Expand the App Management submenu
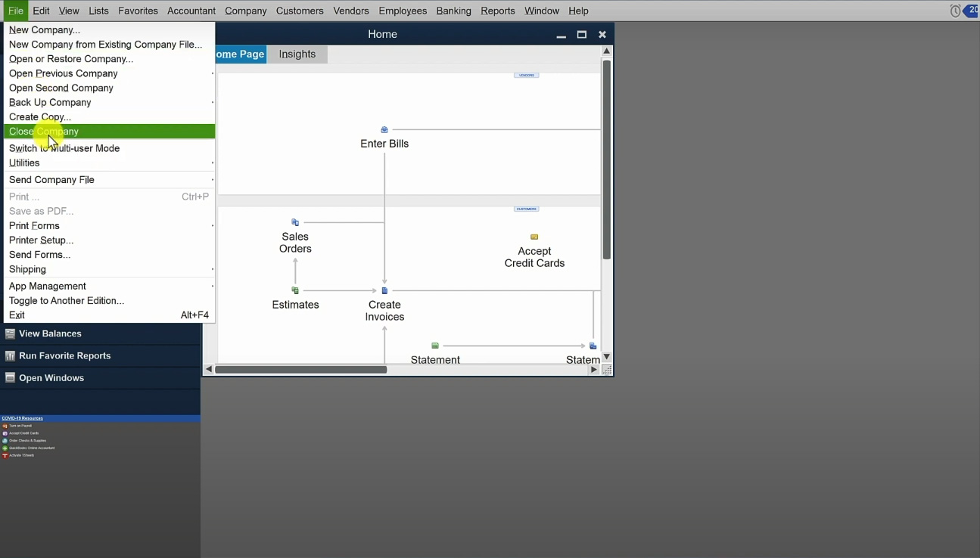 110,286
